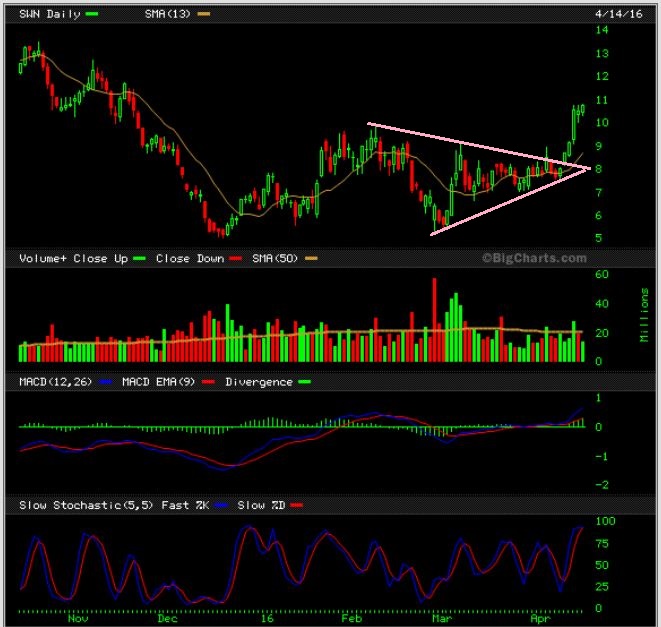661x627 pixels.
Task: Click the red Slow %D legend swatch
Action: coord(297,505)
